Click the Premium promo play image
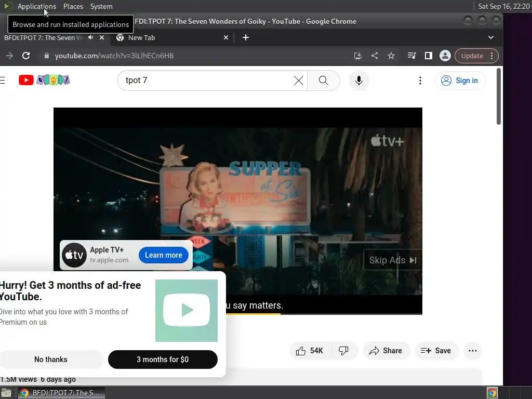Viewport: 532px width, 399px height. tap(187, 311)
